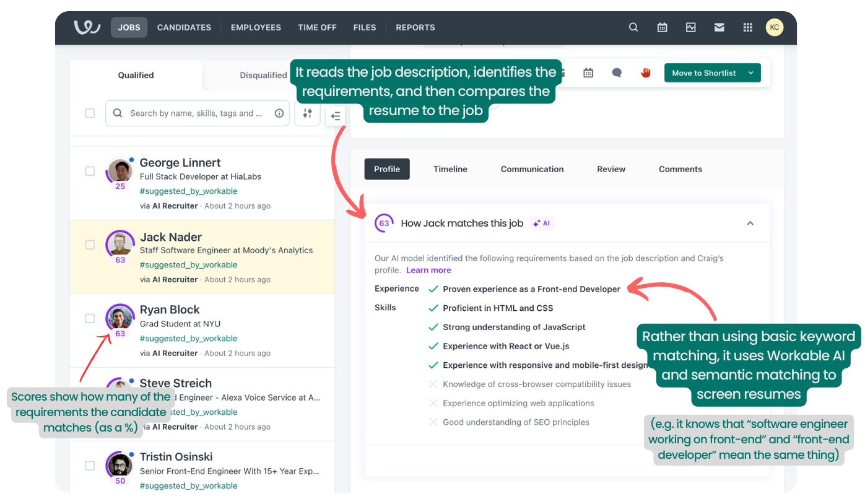Click the Learn more link

pos(428,270)
